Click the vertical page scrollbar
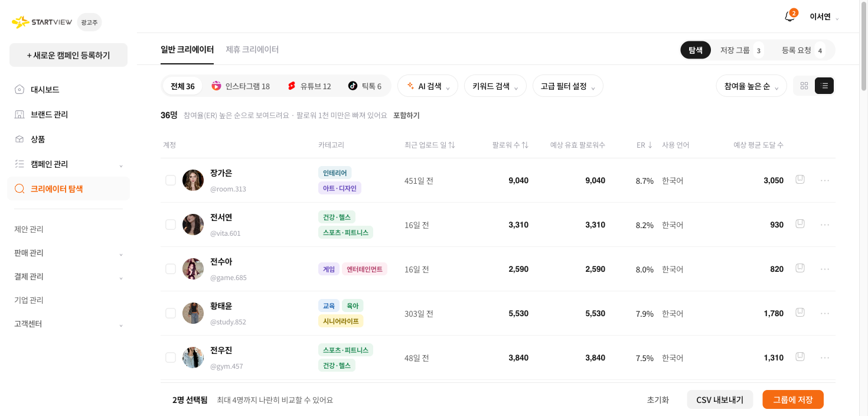868x416 pixels. (x=864, y=47)
